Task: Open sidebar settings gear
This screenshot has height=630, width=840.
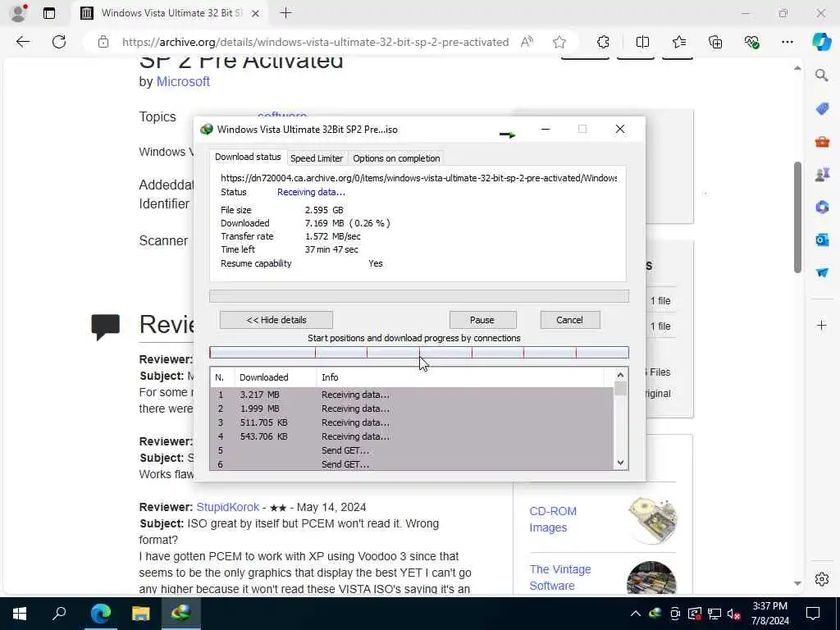Action: coord(822,579)
